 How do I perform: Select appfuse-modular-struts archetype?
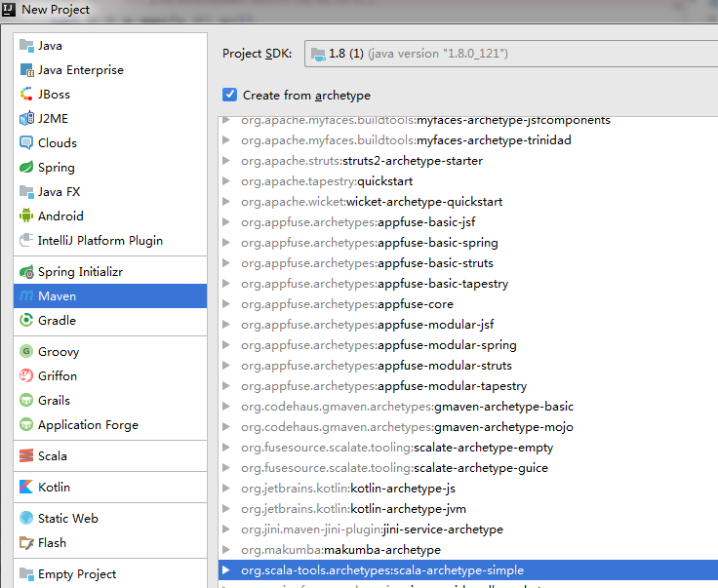click(377, 366)
